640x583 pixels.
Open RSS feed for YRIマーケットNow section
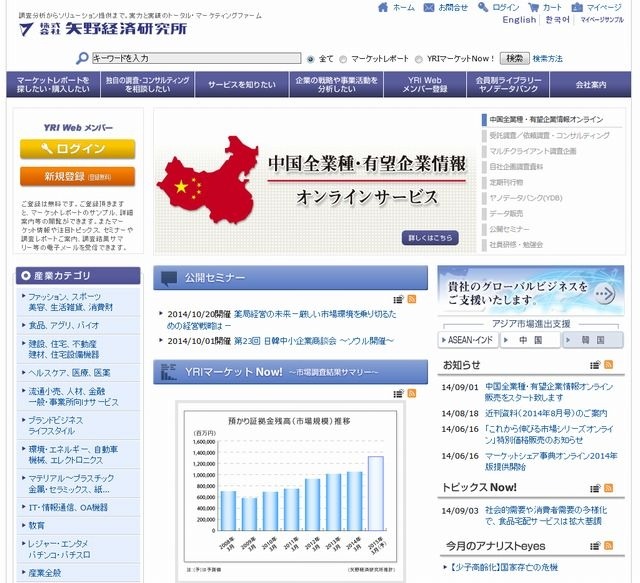pyautogui.click(x=412, y=393)
